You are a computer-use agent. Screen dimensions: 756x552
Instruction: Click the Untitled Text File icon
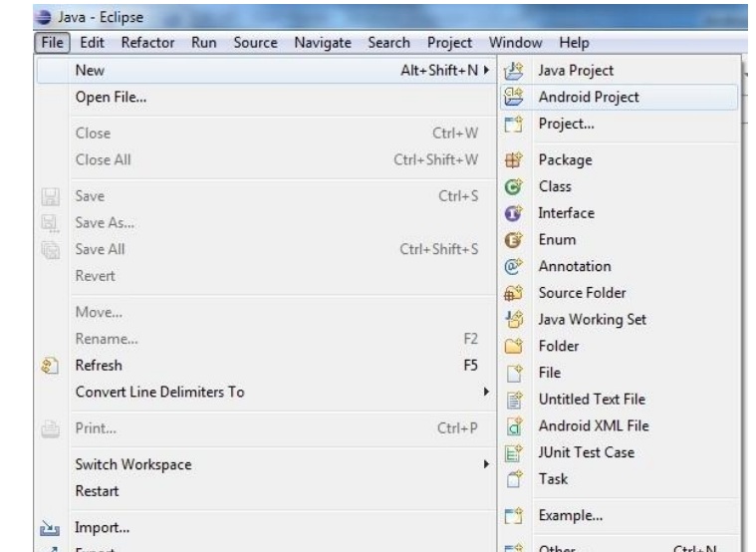pyautogui.click(x=513, y=400)
